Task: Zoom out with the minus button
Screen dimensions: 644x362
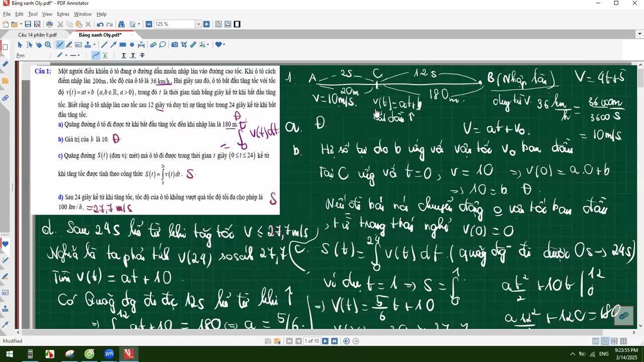Action: click(x=149, y=24)
